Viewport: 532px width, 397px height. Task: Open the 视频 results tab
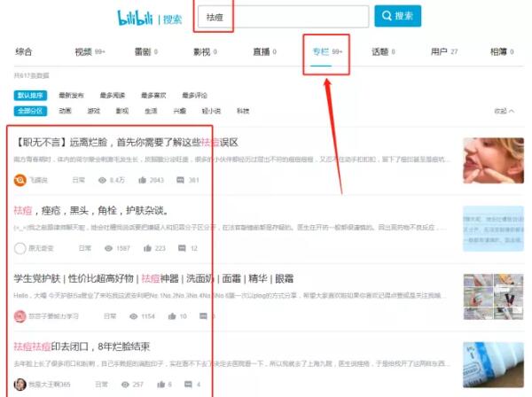click(x=84, y=52)
